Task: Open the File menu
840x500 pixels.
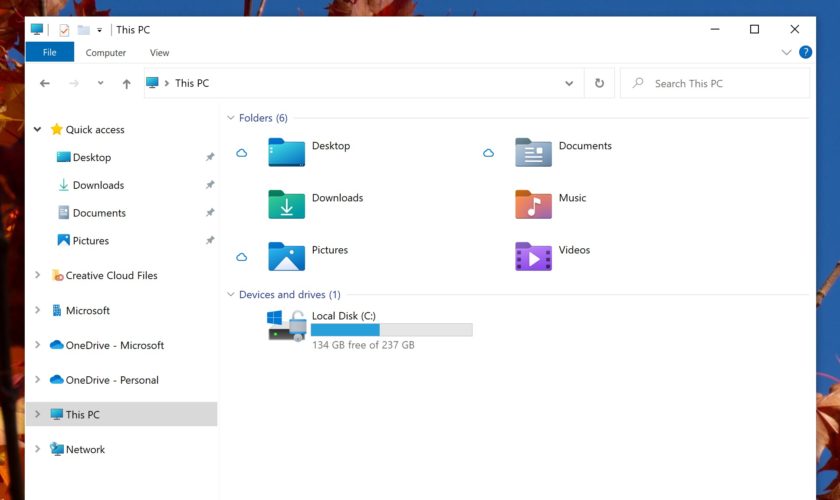Action: tap(49, 52)
